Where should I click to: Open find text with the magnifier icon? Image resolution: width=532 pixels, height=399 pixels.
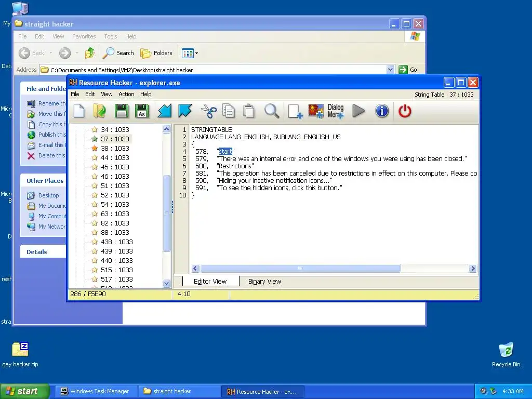pyautogui.click(x=272, y=111)
